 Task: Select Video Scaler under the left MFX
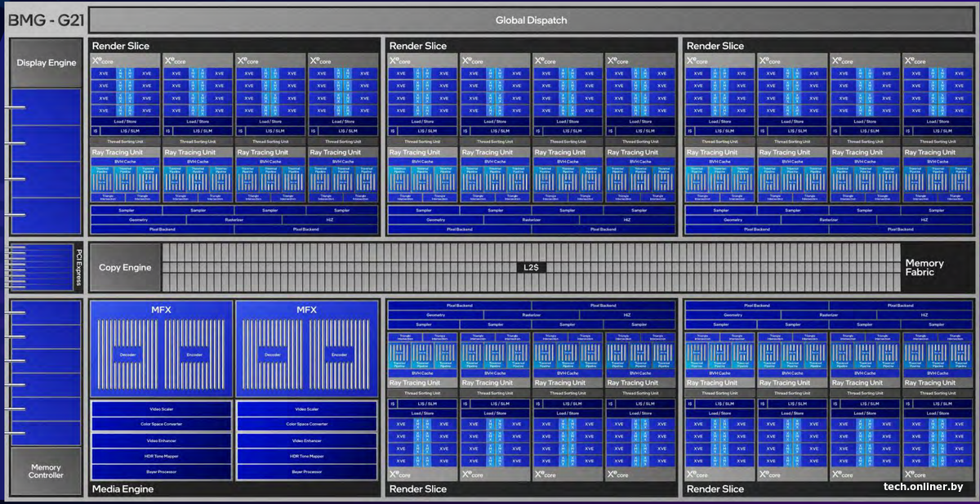162,409
